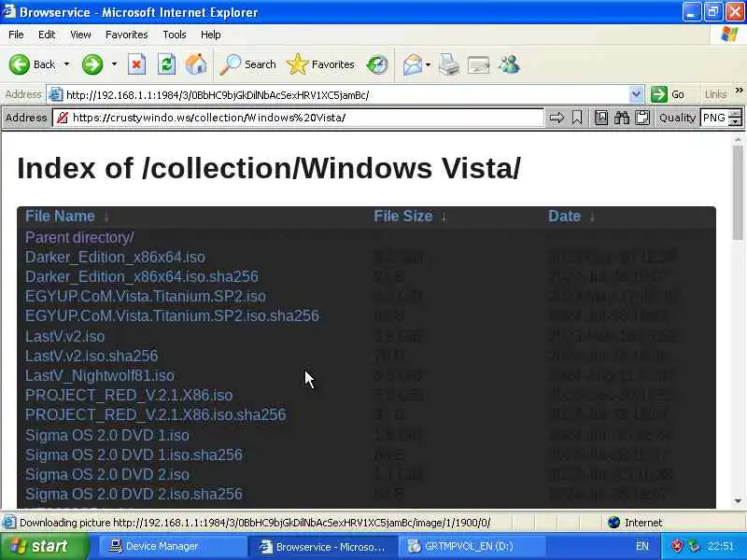Screen dimensions: 747x560
Task: Open the Windows start button
Action: [44, 546]
